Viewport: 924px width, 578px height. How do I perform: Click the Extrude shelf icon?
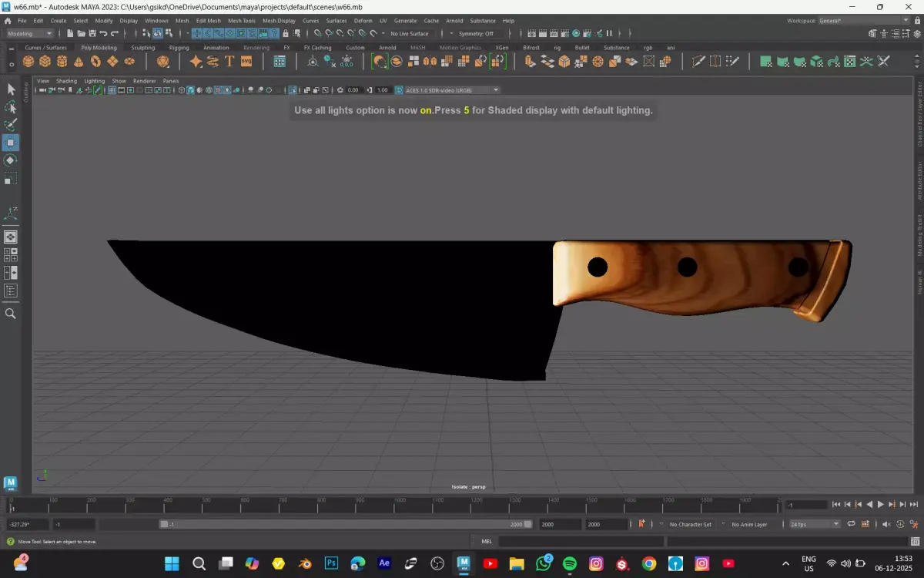531,62
